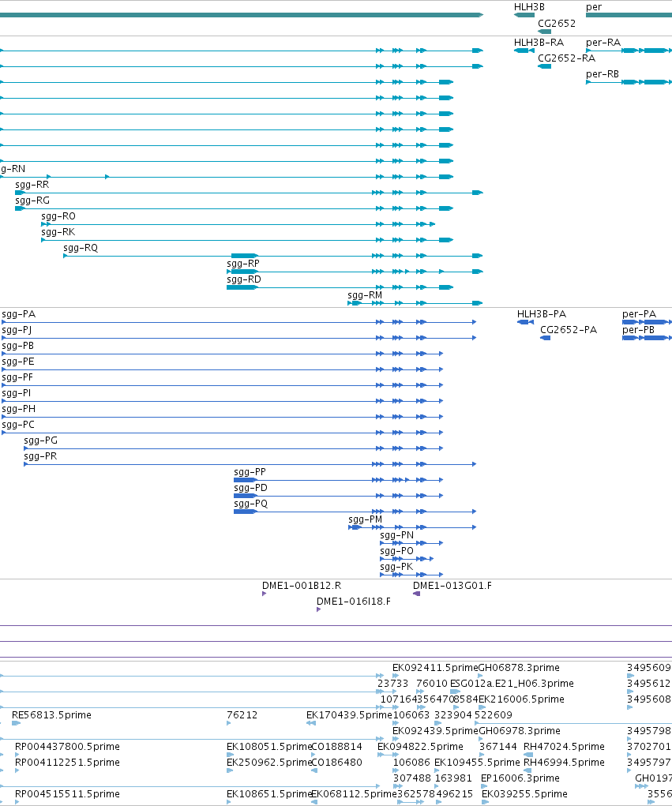The image size is (672, 806).
Task: Select the sgg-PJ protein feature
Action: (239, 338)
